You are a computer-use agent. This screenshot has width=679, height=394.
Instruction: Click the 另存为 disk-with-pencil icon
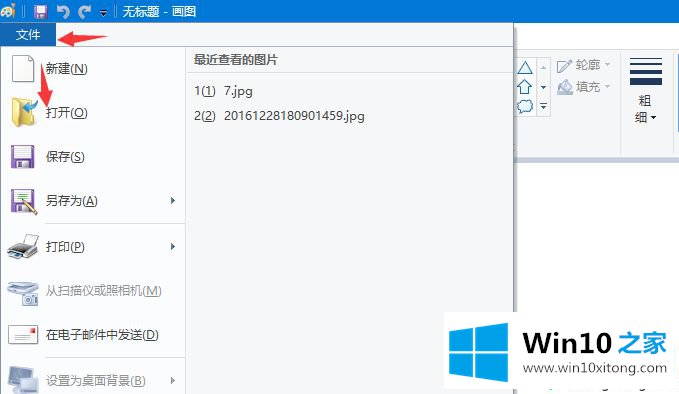pyautogui.click(x=24, y=201)
